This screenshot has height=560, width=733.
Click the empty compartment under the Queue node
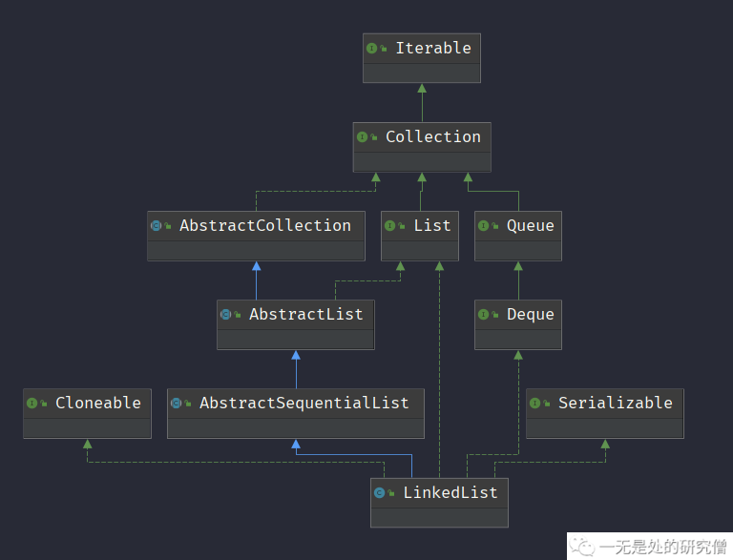click(x=517, y=249)
